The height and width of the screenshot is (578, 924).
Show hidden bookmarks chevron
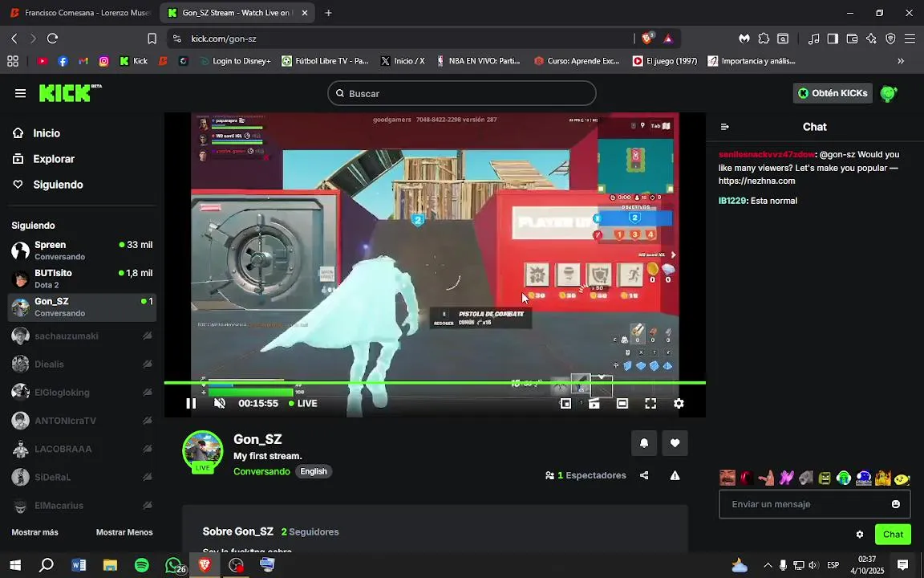pos(901,61)
